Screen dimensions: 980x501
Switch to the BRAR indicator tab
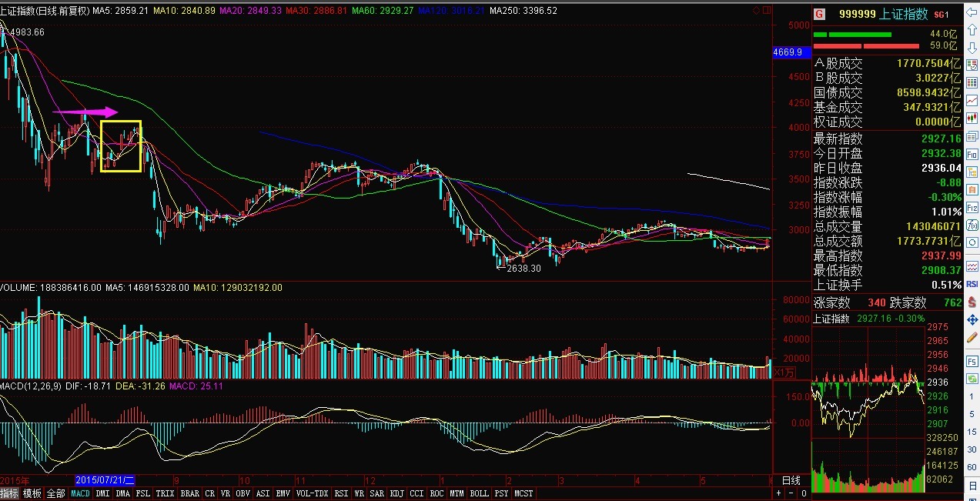pos(189,493)
